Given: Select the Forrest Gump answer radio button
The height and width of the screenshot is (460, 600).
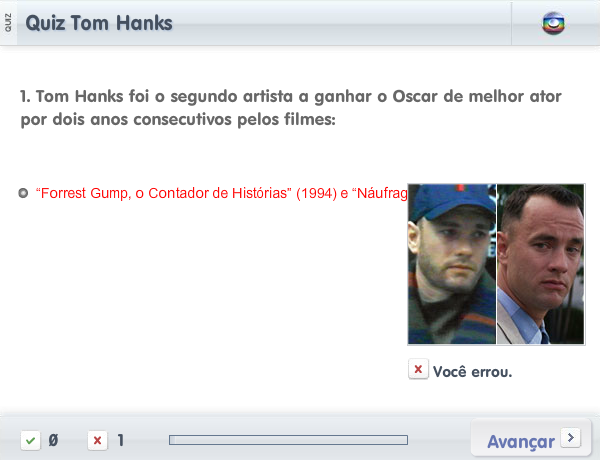Looking at the screenshot, I should click(x=23, y=193).
